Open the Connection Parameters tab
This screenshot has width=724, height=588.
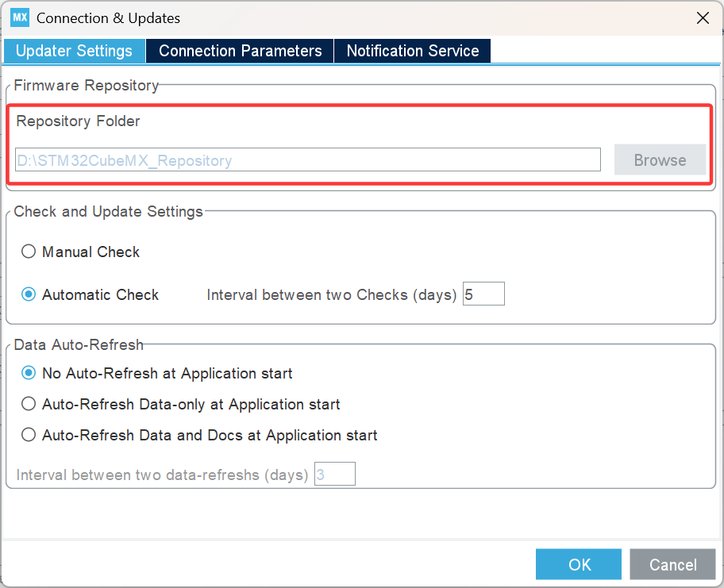240,51
